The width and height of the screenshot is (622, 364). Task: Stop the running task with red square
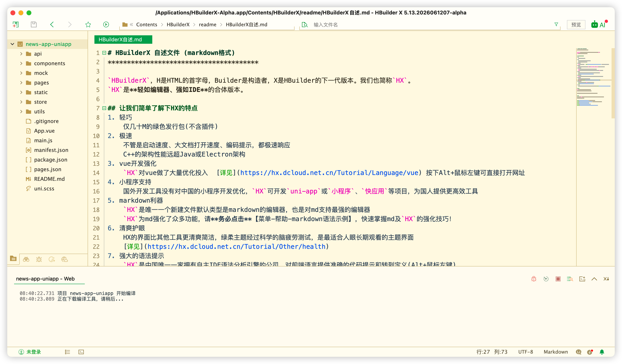[x=558, y=279]
